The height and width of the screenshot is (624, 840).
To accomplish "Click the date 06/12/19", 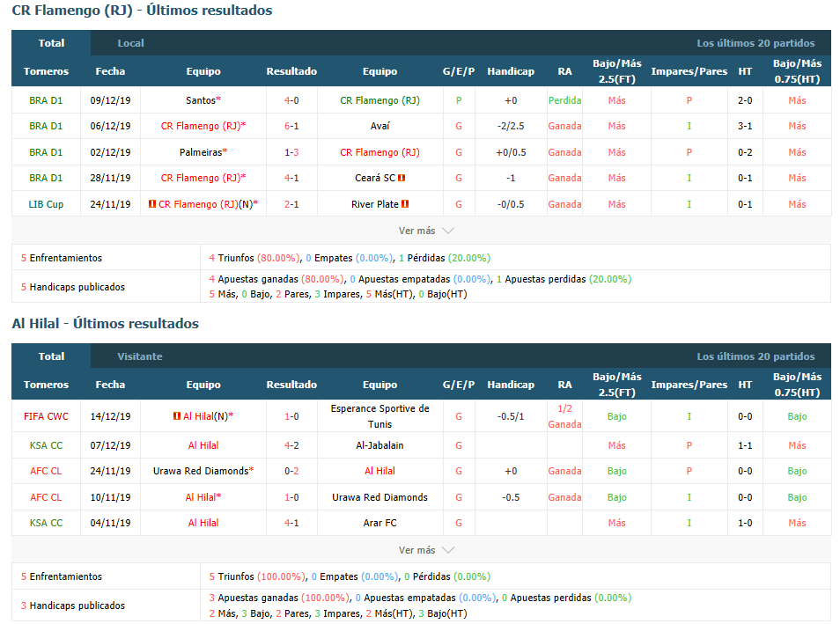I will tap(110, 127).
